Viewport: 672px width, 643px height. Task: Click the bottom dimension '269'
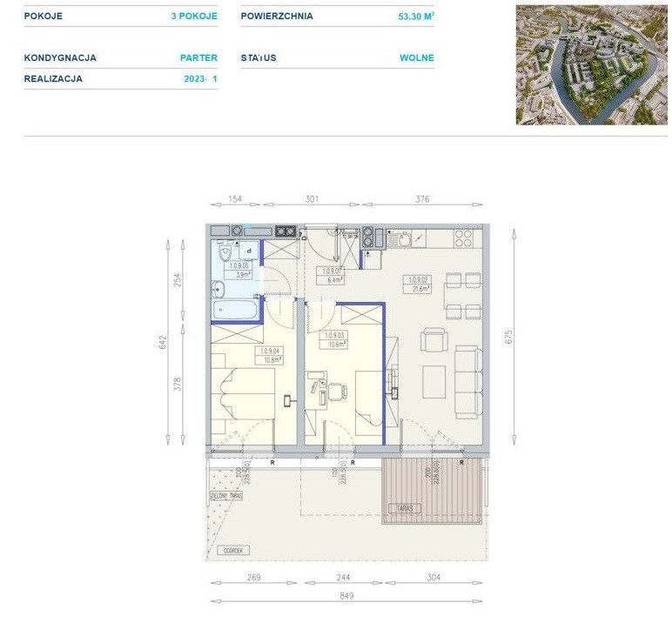coord(253,578)
